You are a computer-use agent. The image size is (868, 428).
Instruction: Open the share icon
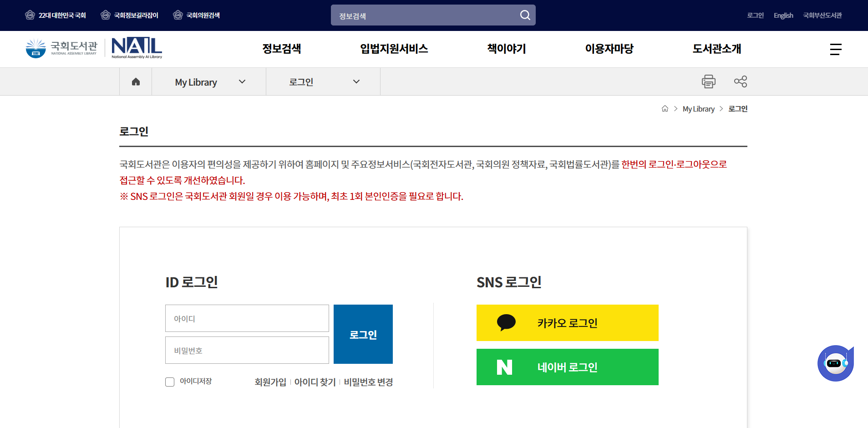[741, 82]
